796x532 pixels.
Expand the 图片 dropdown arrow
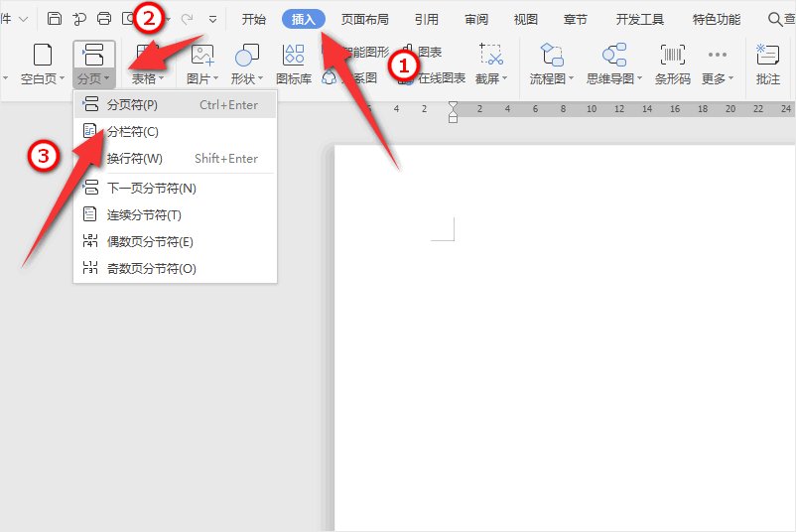click(x=215, y=78)
